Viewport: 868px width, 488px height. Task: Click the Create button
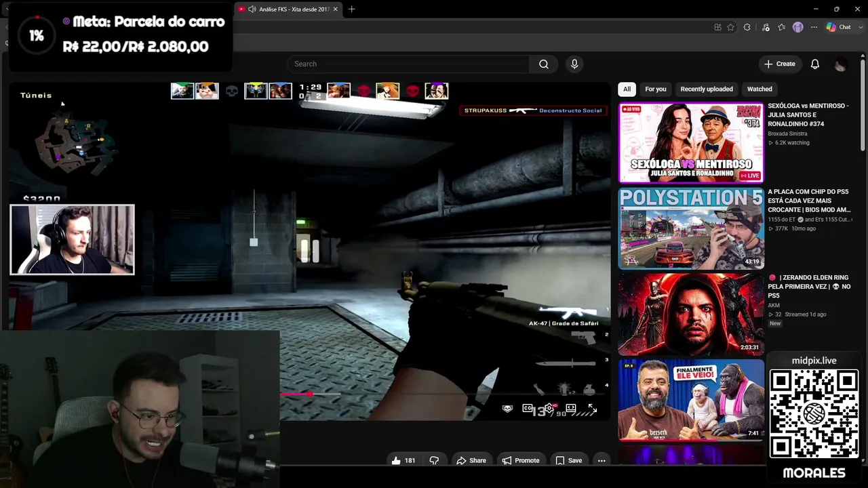point(780,64)
